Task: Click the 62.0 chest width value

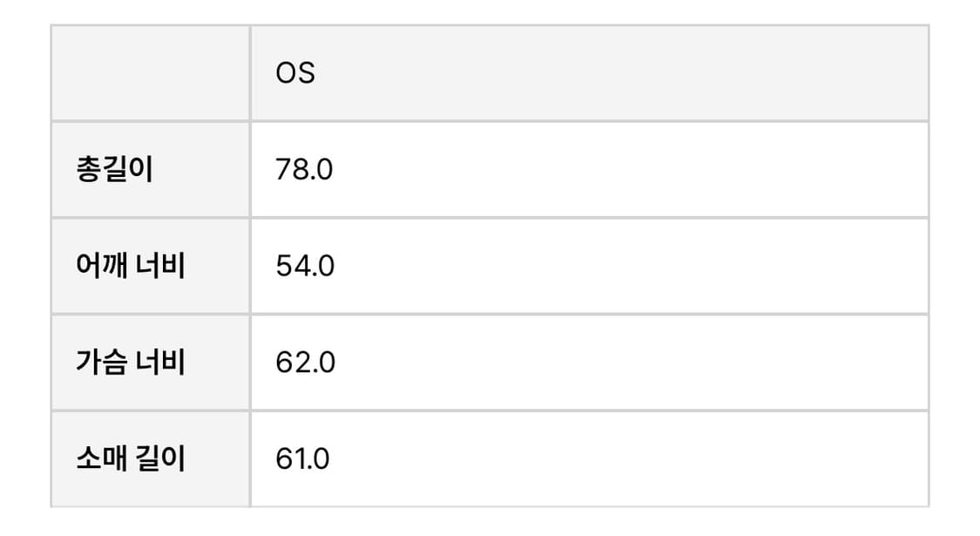Action: click(x=305, y=362)
